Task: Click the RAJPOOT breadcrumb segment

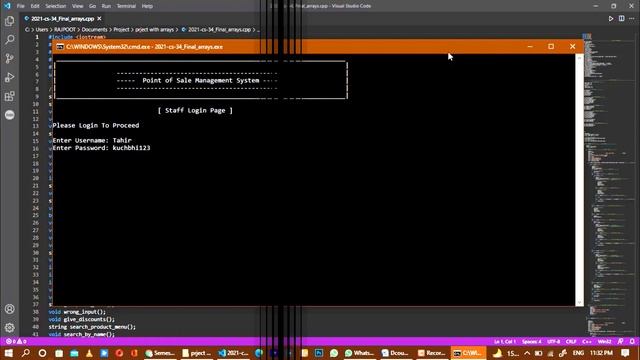Action: tap(65, 30)
